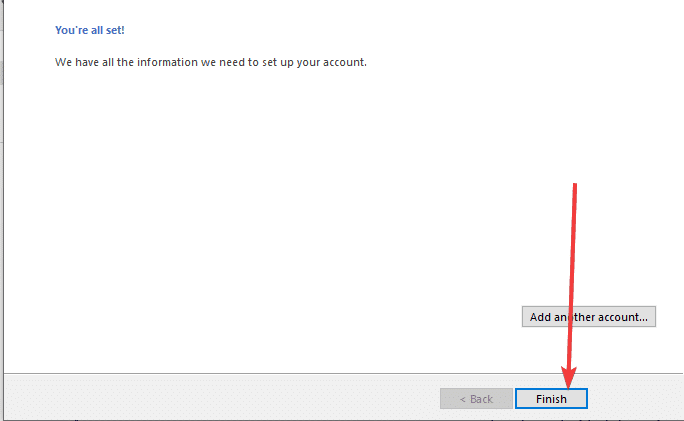Click the word 'set!' in the blue title

coord(114,31)
